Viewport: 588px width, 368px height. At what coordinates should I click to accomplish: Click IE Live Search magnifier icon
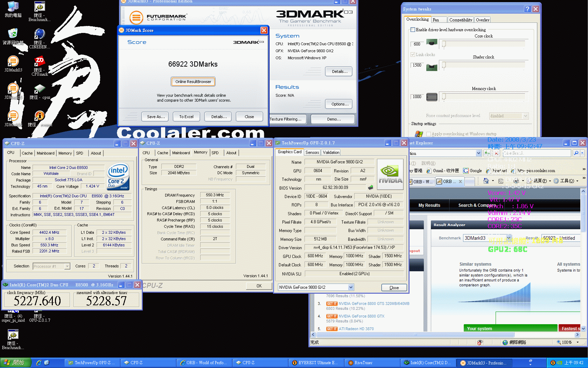click(x=576, y=153)
